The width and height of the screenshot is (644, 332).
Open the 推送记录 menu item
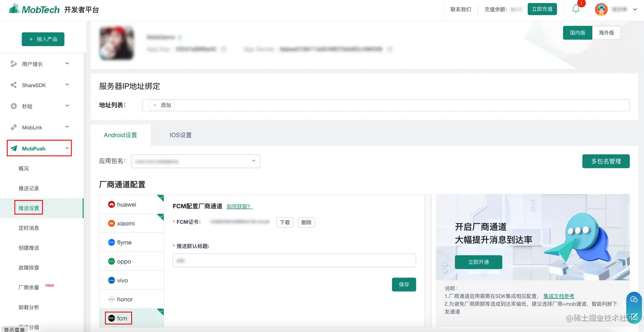pos(29,188)
